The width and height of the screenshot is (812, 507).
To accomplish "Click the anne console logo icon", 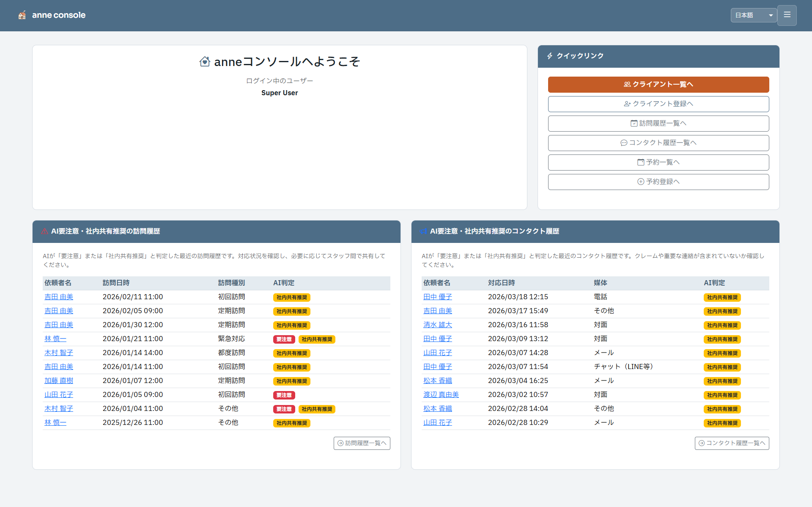I will pyautogui.click(x=22, y=15).
